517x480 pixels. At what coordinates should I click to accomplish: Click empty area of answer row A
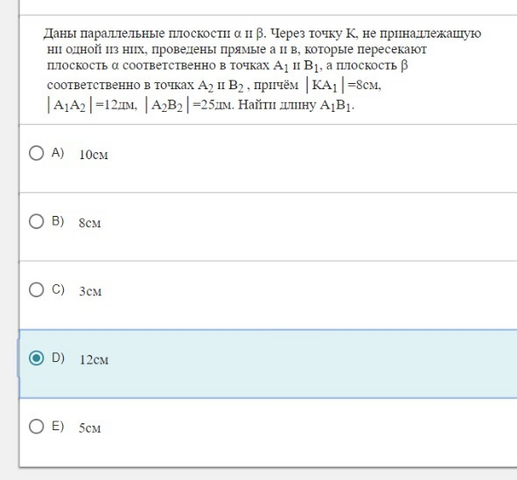[x=300, y=158]
